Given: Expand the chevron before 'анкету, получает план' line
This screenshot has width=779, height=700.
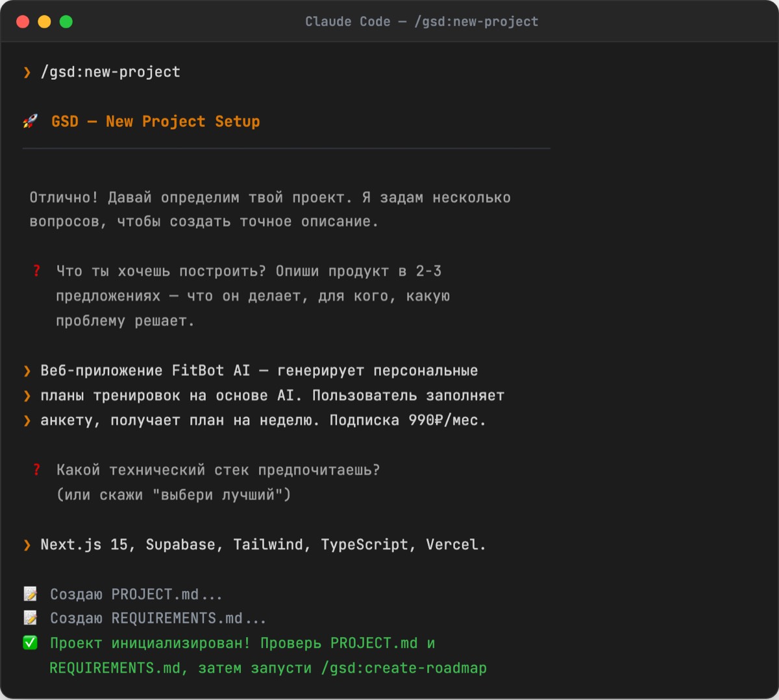Looking at the screenshot, I should [x=27, y=419].
